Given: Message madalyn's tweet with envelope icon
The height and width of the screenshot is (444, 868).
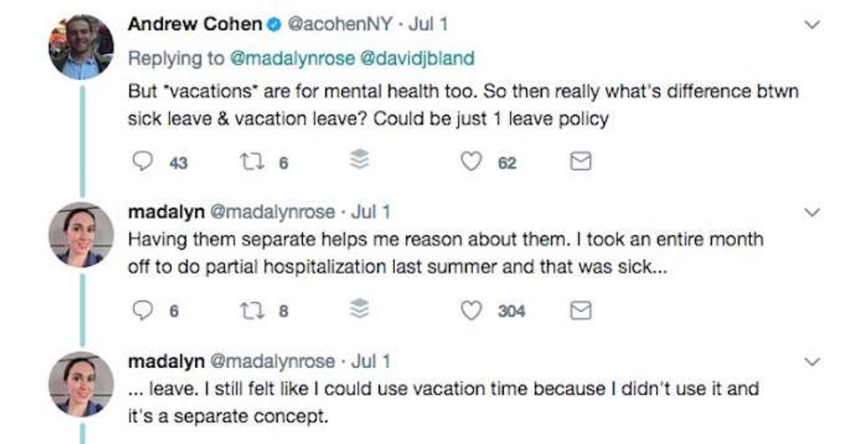Looking at the screenshot, I should click(579, 311).
